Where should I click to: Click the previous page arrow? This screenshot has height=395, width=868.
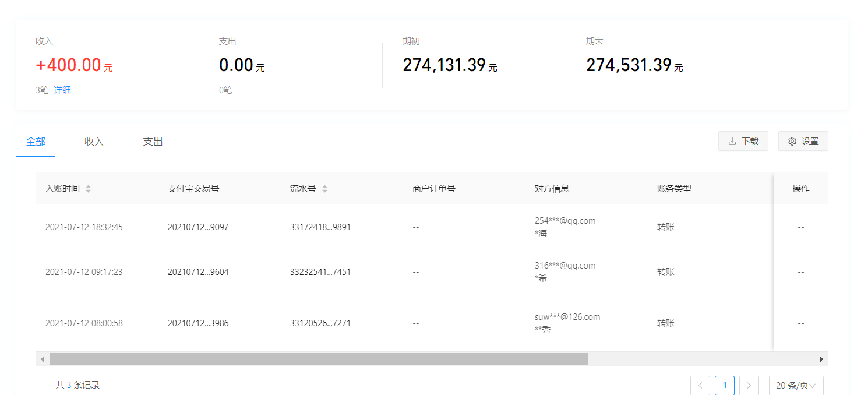(700, 385)
